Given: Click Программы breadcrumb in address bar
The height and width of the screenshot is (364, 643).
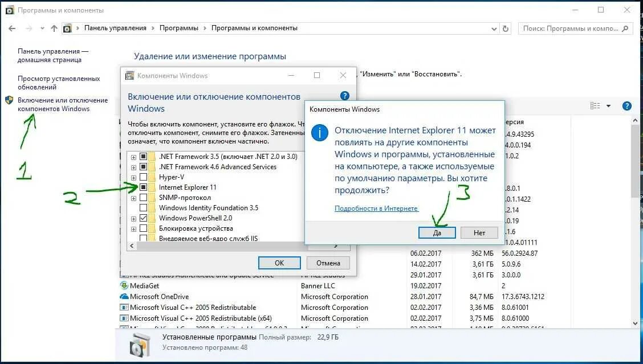Looking at the screenshot, I should [179, 28].
